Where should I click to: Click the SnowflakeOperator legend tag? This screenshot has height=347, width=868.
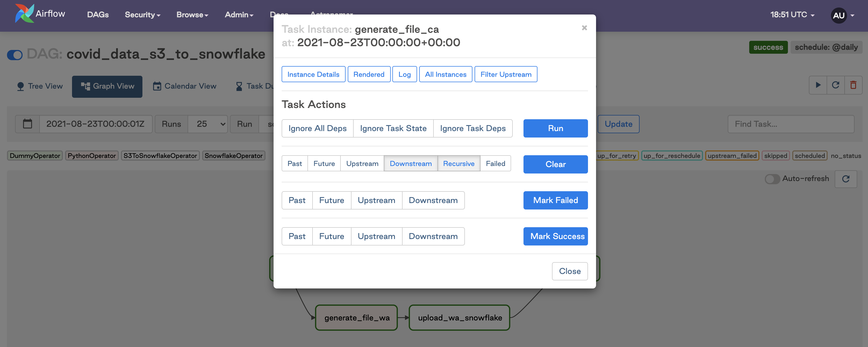pos(234,156)
